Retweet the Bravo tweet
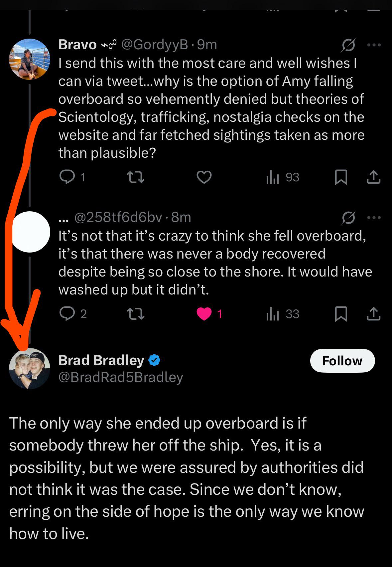The image size is (392, 567). 136,177
